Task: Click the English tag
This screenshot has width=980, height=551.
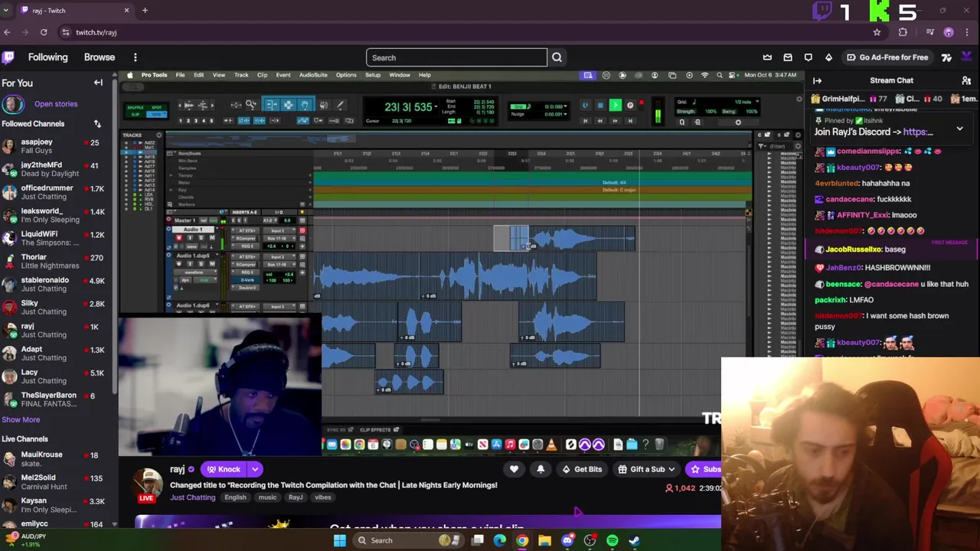Action: tap(235, 497)
